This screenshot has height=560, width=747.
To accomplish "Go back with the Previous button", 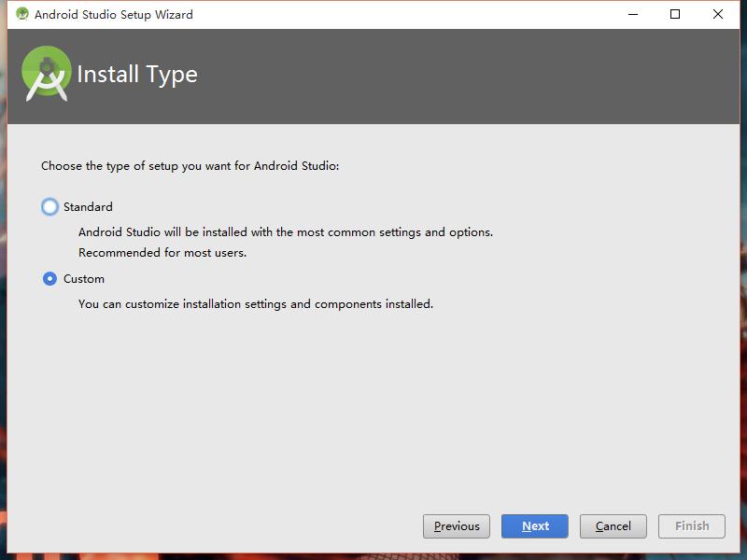I will tap(457, 526).
